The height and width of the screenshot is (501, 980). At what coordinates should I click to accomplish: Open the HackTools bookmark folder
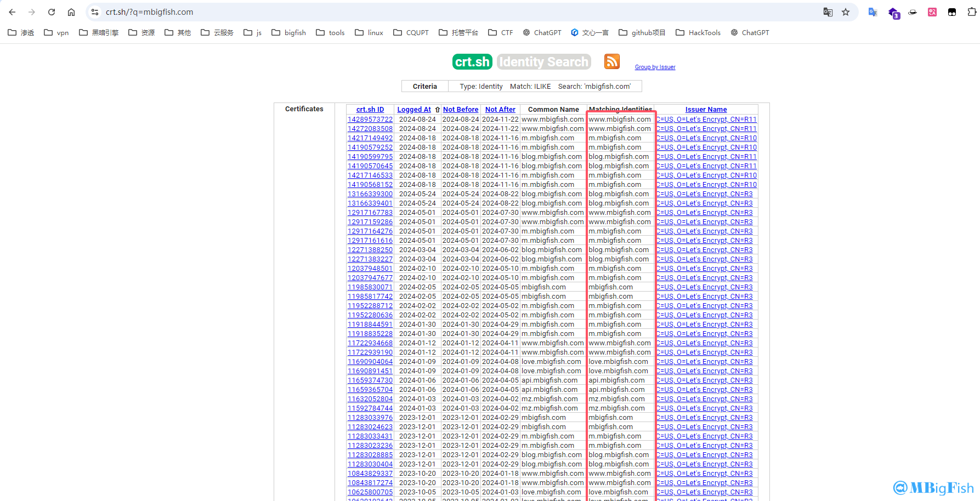698,33
